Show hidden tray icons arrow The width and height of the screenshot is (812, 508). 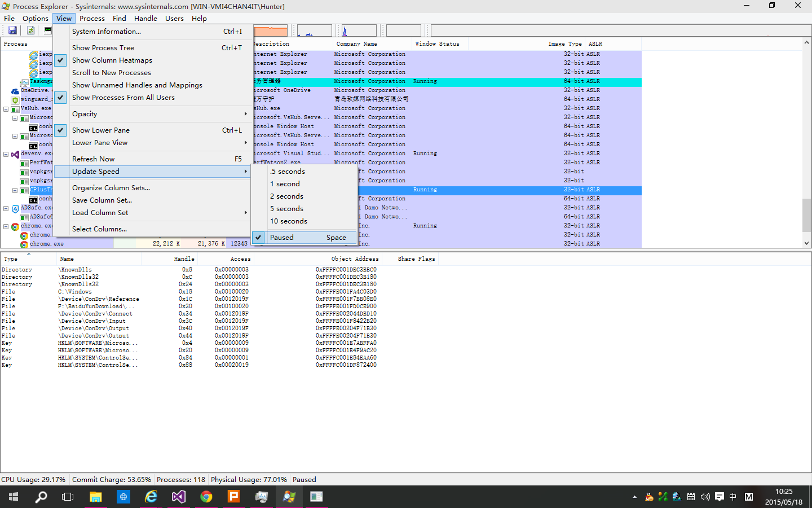click(634, 497)
